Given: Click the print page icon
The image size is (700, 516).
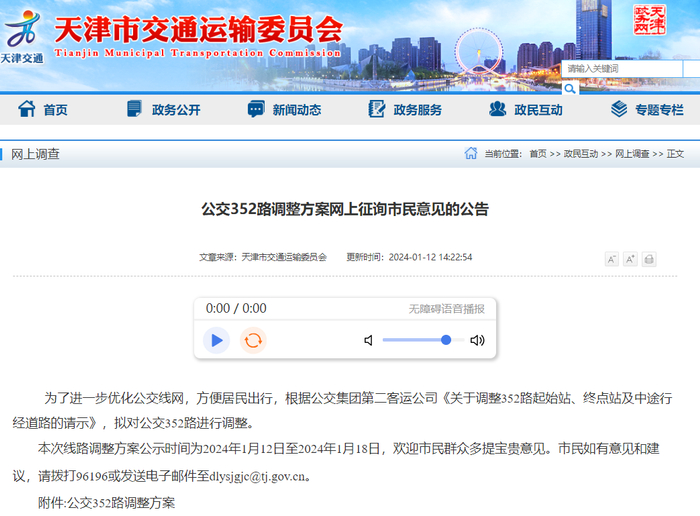Looking at the screenshot, I should coord(649,259).
